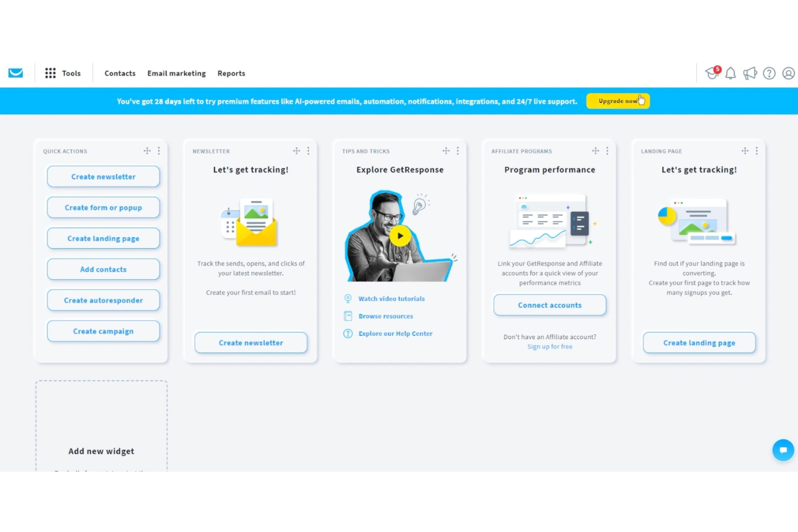Click the move handle on Affiliate Programs widget
798x532 pixels.
pos(595,151)
